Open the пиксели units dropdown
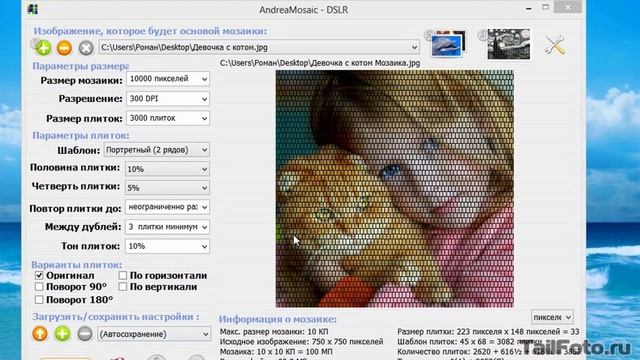 pos(552,317)
